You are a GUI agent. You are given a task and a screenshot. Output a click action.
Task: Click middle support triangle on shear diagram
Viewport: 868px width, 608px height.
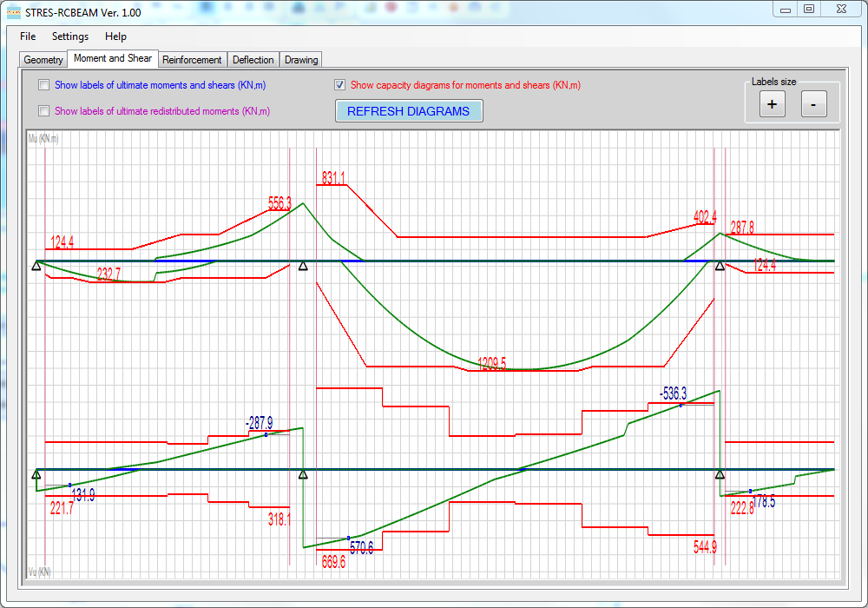303,474
